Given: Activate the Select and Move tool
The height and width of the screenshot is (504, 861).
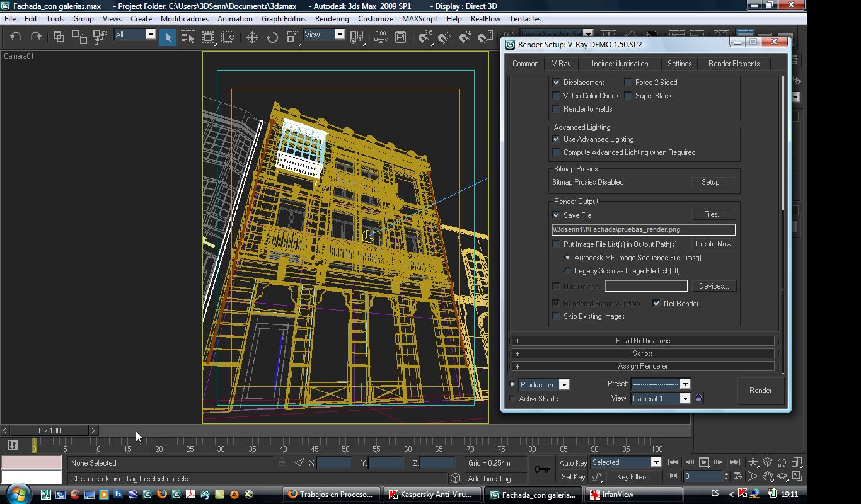Looking at the screenshot, I should pos(252,38).
